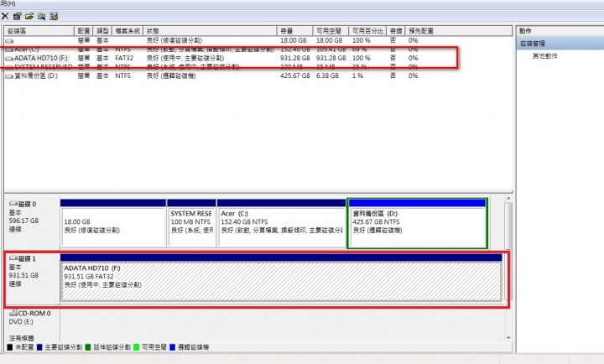
Task: Click drive icon of the unnamed 18.00 GB volume
Action: pos(9,41)
